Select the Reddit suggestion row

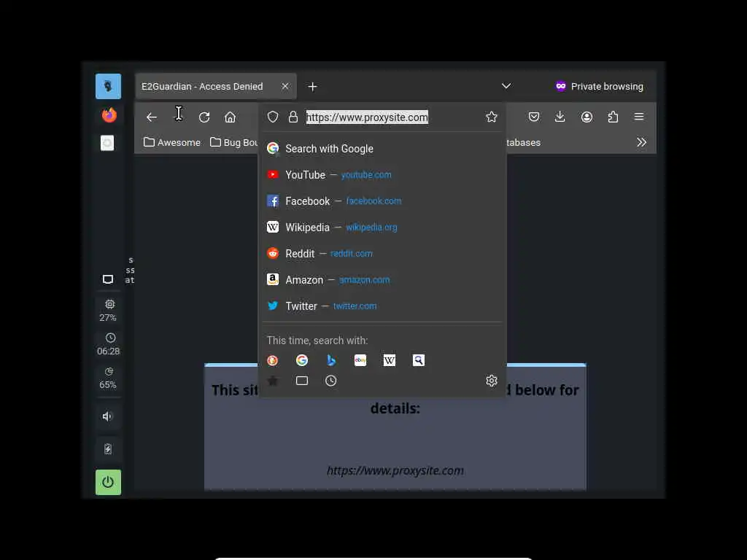[382, 253]
